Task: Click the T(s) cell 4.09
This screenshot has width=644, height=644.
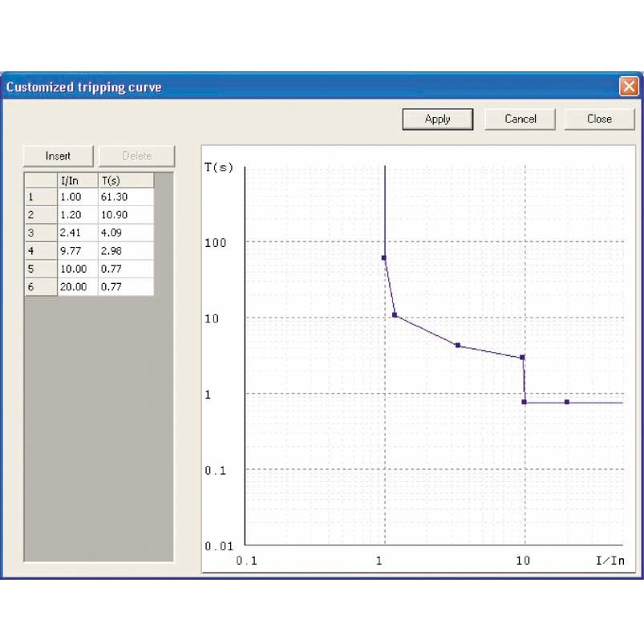Action: coord(126,233)
